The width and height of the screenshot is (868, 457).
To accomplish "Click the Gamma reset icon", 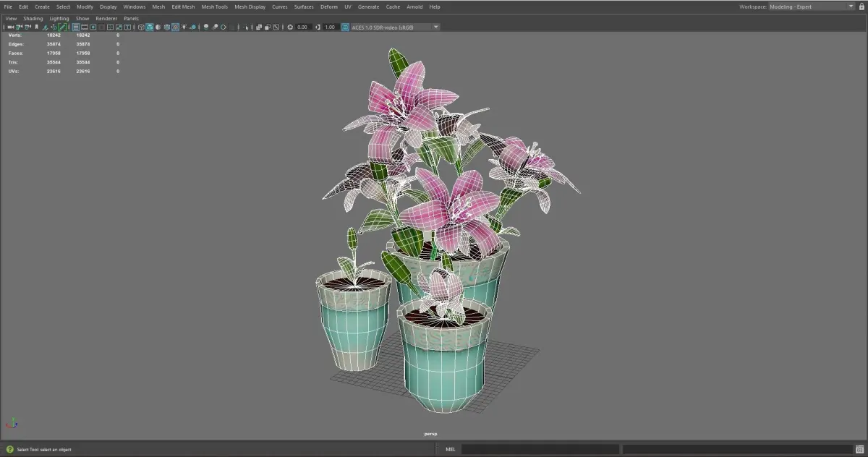I will [318, 27].
